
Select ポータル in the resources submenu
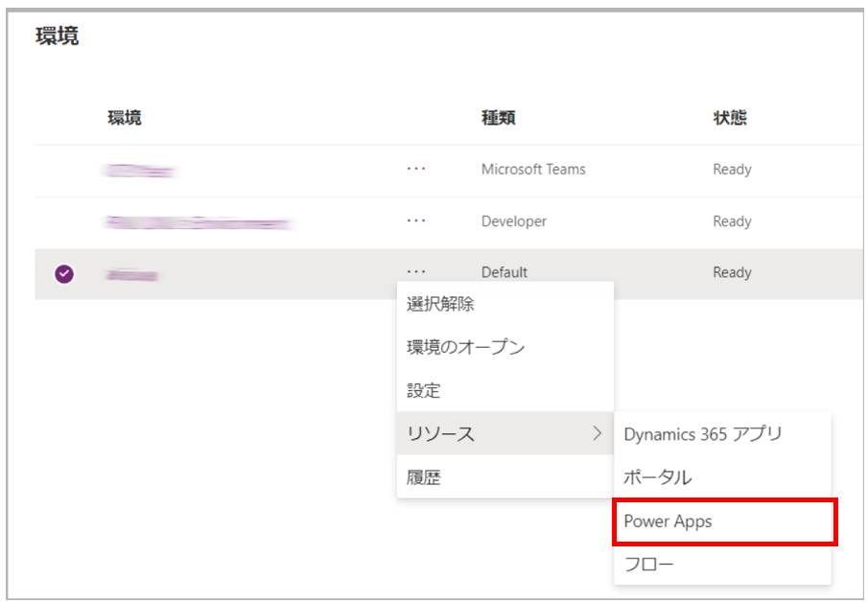(657, 476)
